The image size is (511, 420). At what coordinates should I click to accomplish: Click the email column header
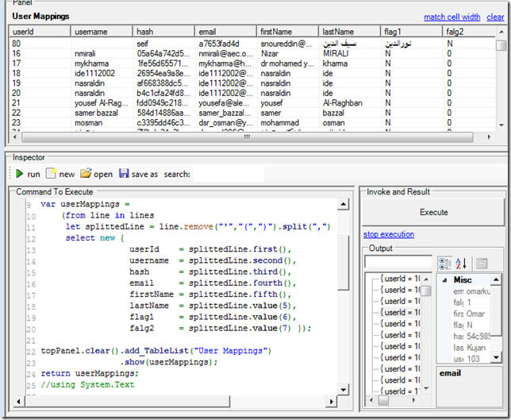[x=225, y=30]
